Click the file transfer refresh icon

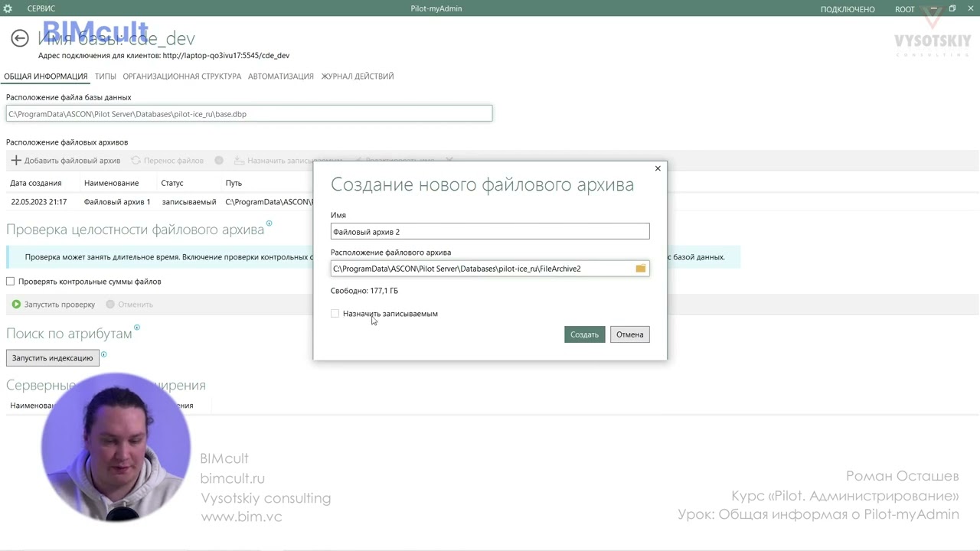click(x=136, y=161)
